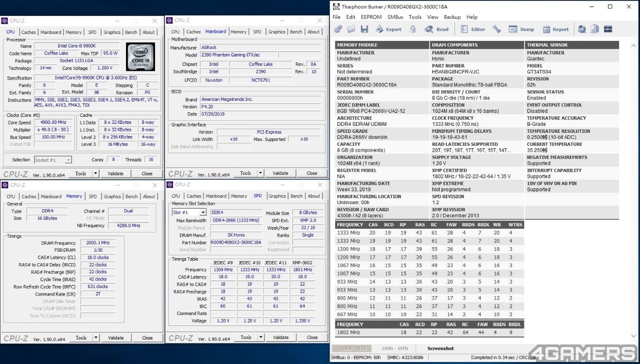The height and width of the screenshot is (364, 640).
Task: Expand Tools arrow in CPU-Z CPU-tab window
Action: 95,174
